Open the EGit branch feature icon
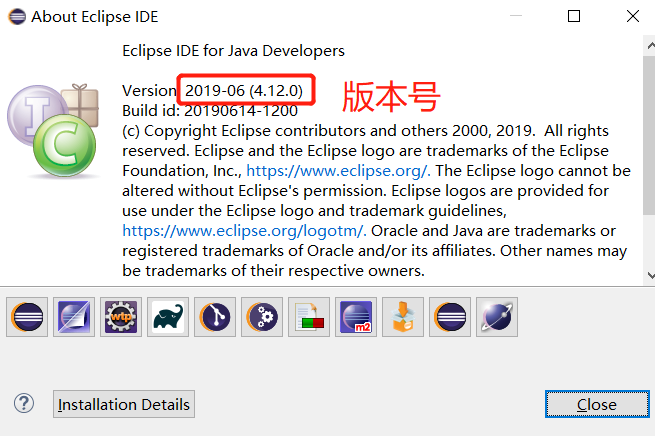655x436 pixels. tap(215, 317)
